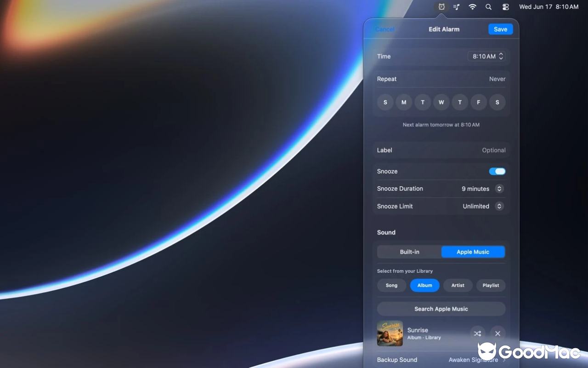588x368 pixels.
Task: Open the music note menu bar icon
Action: point(457,7)
